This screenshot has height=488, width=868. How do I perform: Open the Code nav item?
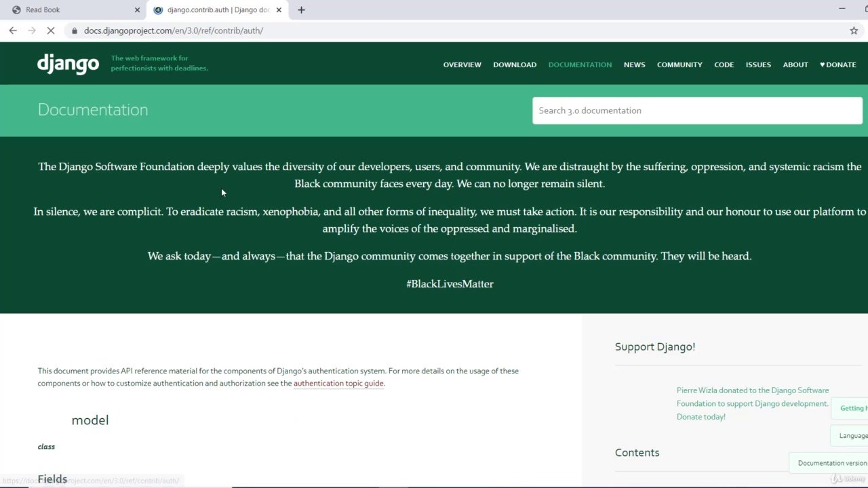[724, 64]
